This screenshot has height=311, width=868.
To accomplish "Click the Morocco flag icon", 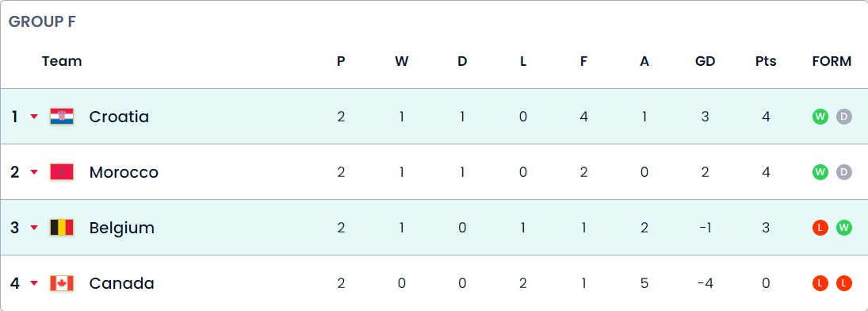I will point(62,172).
